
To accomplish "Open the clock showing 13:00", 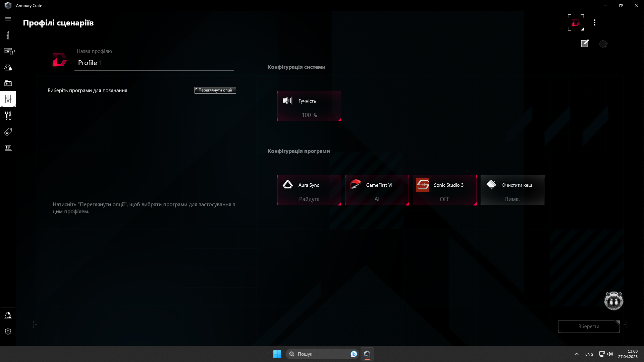I will [628, 354].
